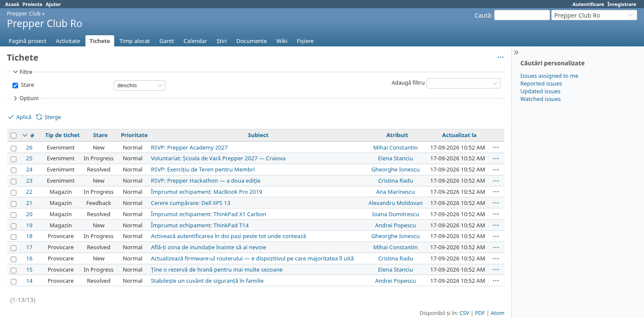Sort by Tip de tichet column
Screen dimensions: 644x318
[x=62, y=135]
